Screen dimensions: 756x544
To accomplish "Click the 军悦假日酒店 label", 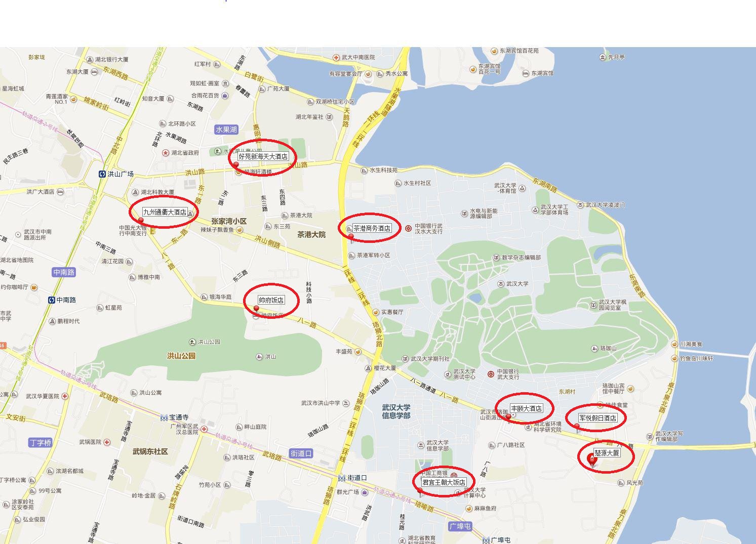I will pyautogui.click(x=598, y=418).
